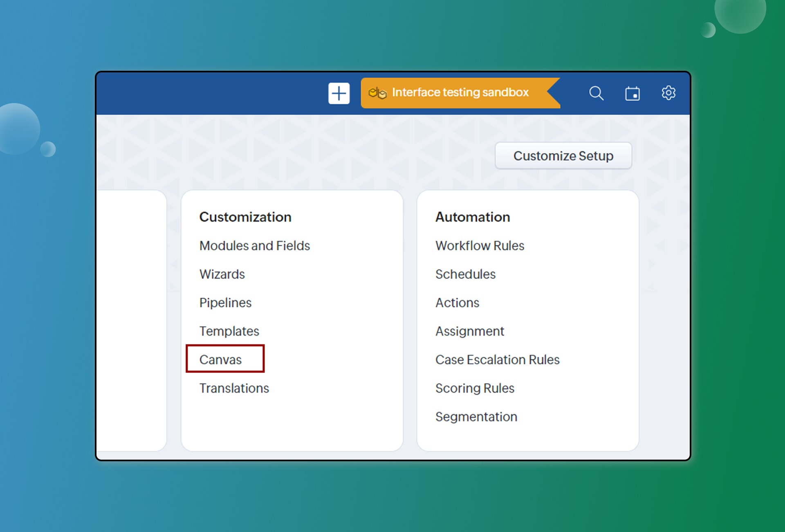Viewport: 785px width, 532px height.
Task: Open the Segmentation link
Action: pos(476,417)
